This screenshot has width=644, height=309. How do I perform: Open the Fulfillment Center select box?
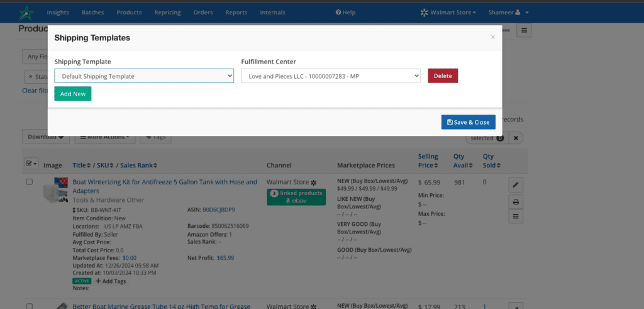point(331,76)
